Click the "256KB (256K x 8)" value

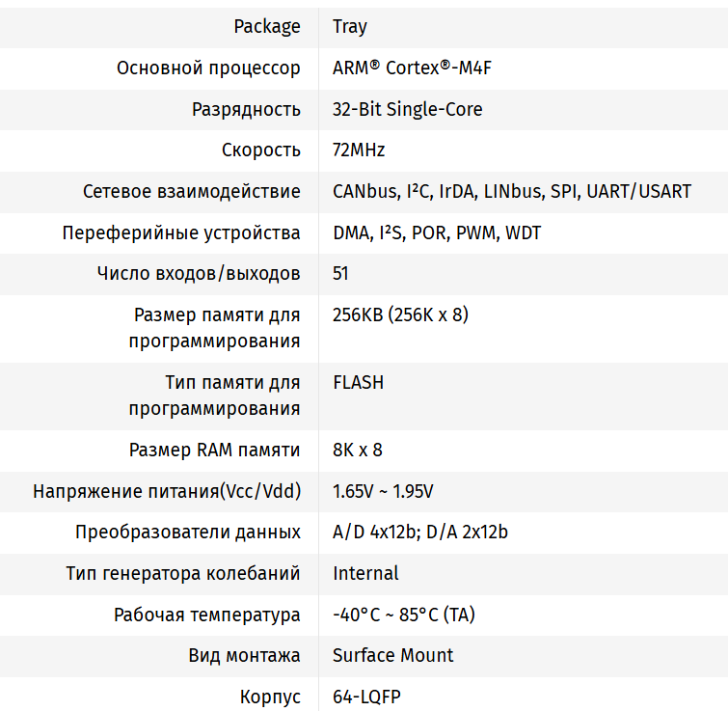click(400, 314)
